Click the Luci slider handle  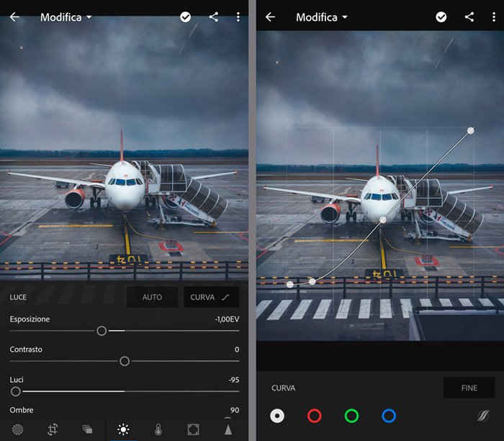click(15, 391)
